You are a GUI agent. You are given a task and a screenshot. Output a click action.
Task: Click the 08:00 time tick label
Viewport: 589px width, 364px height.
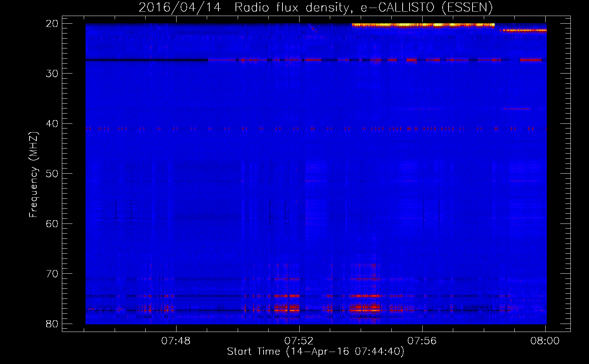tap(545, 341)
